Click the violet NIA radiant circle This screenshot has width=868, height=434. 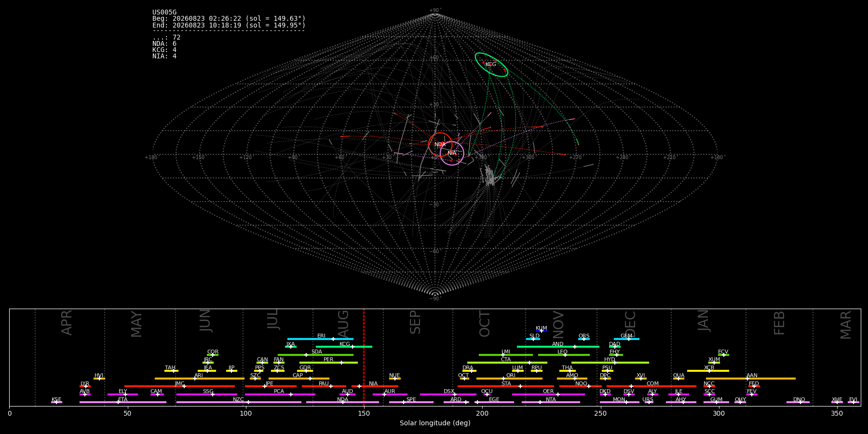[x=452, y=153]
